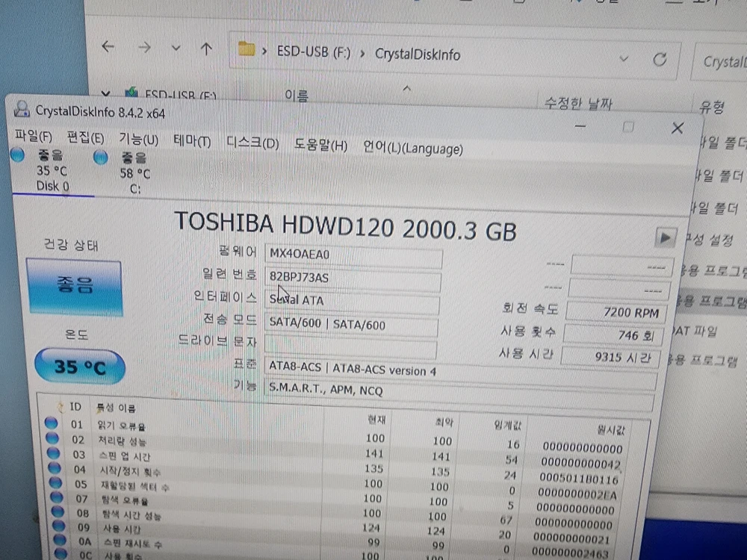Click the power-on count value 746 회
The height and width of the screenshot is (560, 747).
613,335
